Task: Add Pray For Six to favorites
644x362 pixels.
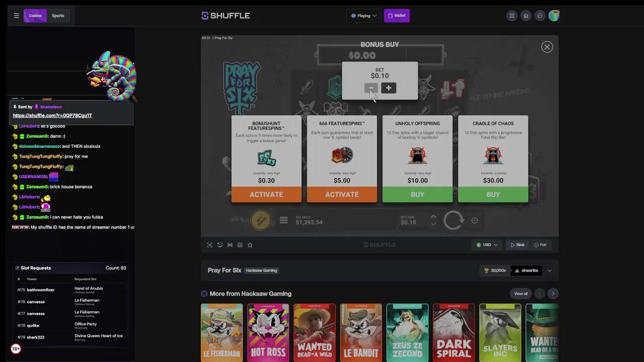Action: (250, 245)
